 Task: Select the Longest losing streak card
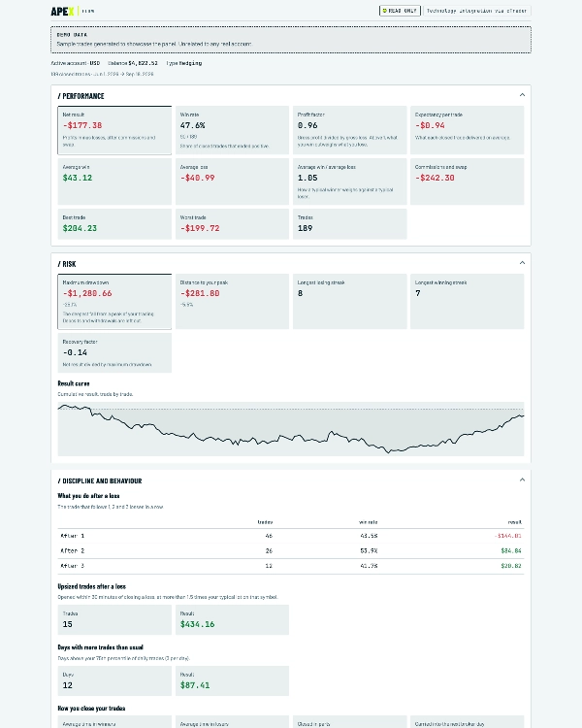350,301
